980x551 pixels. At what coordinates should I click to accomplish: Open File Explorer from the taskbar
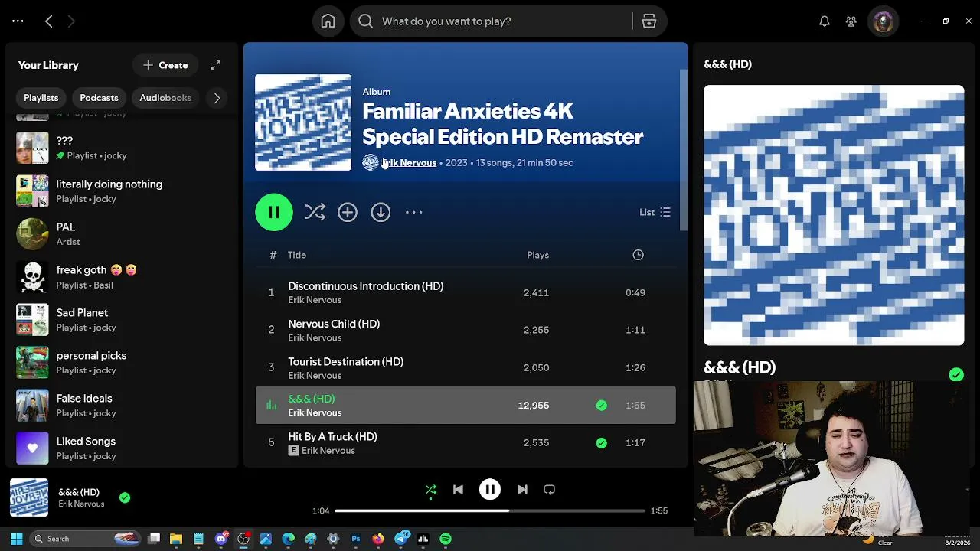pyautogui.click(x=176, y=539)
